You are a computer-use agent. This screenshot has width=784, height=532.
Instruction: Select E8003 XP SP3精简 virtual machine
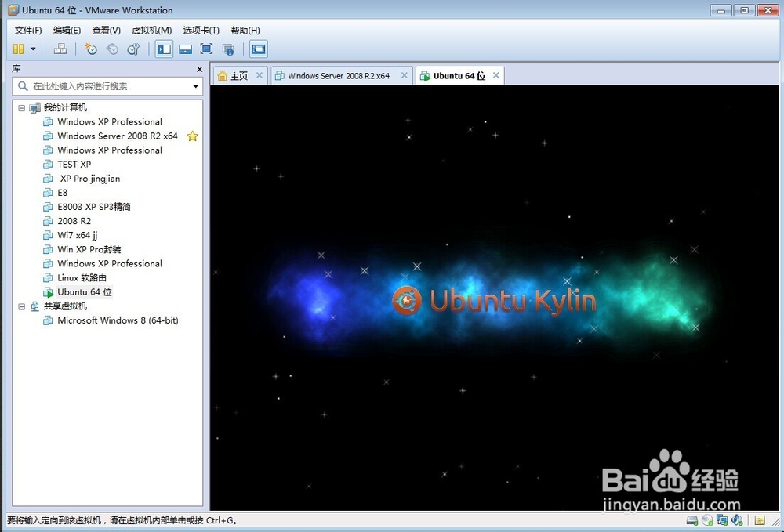click(x=94, y=207)
